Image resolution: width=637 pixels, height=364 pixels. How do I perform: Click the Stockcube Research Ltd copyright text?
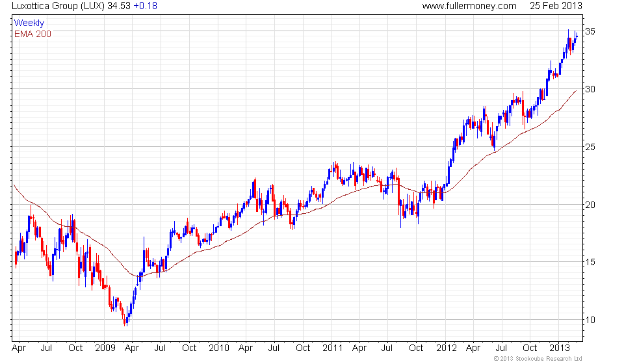[538, 359]
